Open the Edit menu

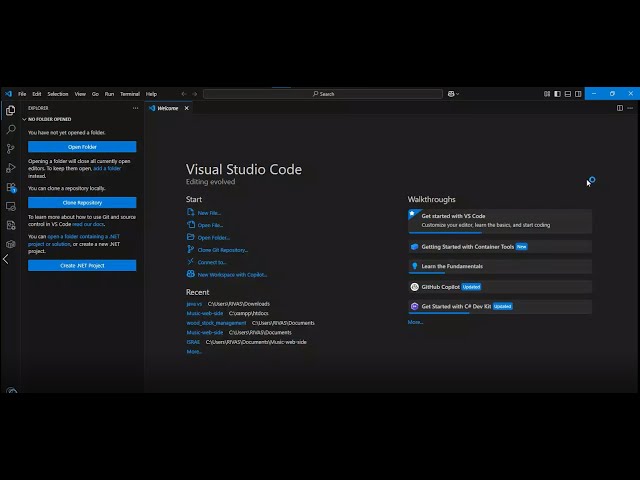(37, 94)
